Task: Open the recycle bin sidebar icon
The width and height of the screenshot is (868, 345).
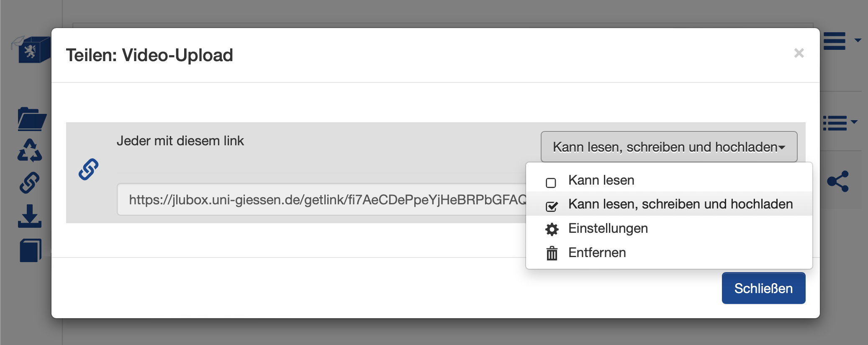Action: (x=30, y=150)
